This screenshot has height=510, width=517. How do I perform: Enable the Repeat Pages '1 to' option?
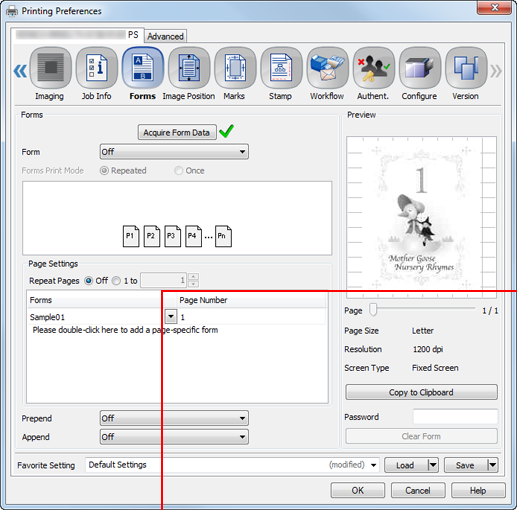click(116, 281)
